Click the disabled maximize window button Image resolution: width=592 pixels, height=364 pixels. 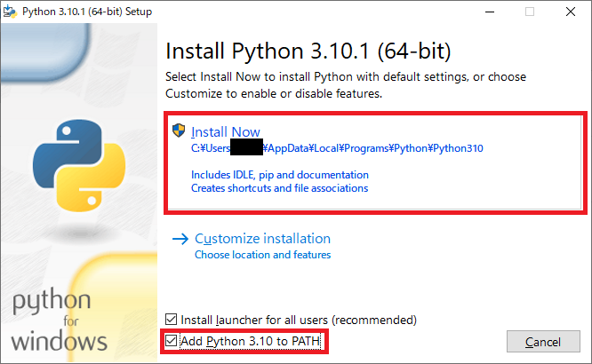(530, 12)
